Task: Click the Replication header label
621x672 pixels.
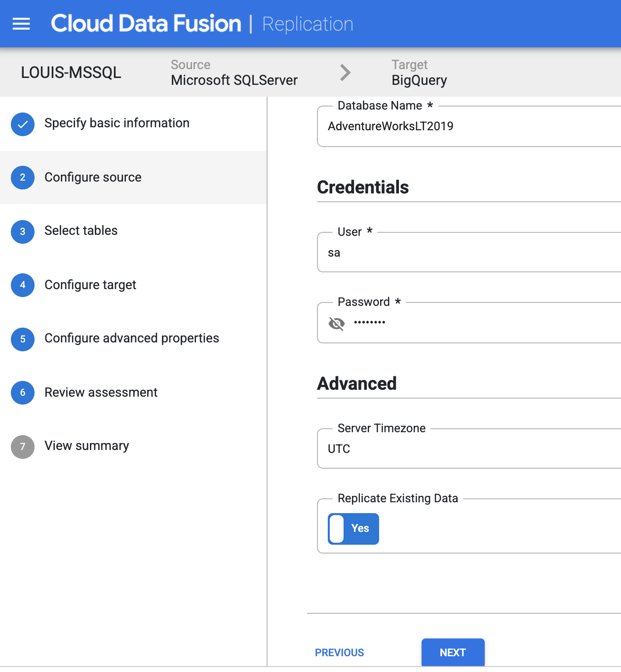Action: (308, 24)
